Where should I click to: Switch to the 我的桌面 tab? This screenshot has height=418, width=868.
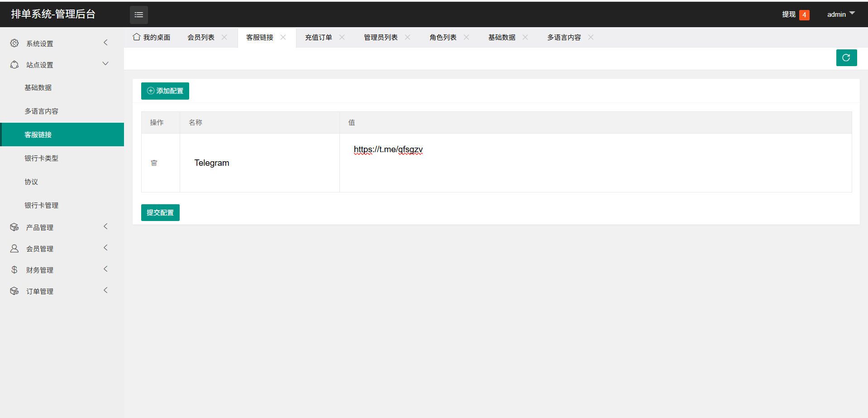click(151, 37)
